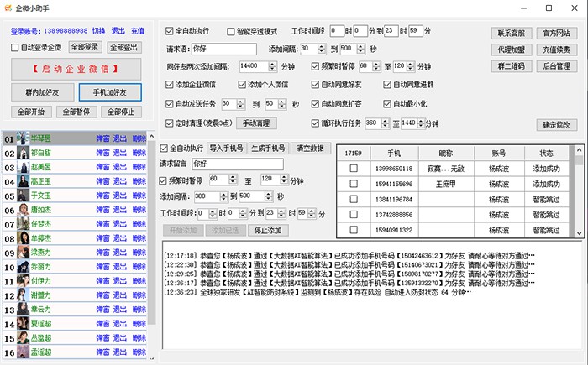Click 导入手机号 button
The image size is (588, 365).
click(x=226, y=149)
